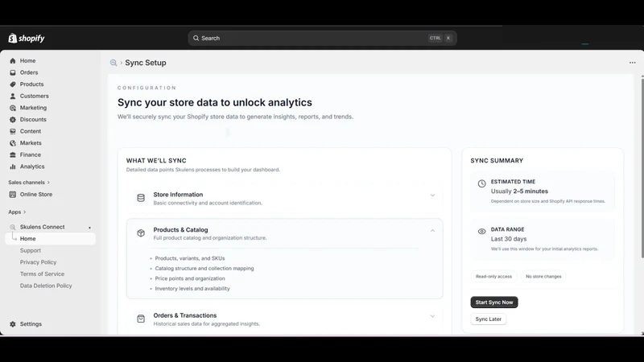The width and height of the screenshot is (644, 362).
Task: Click the Skulens breadcrumb icon
Action: pos(114,63)
